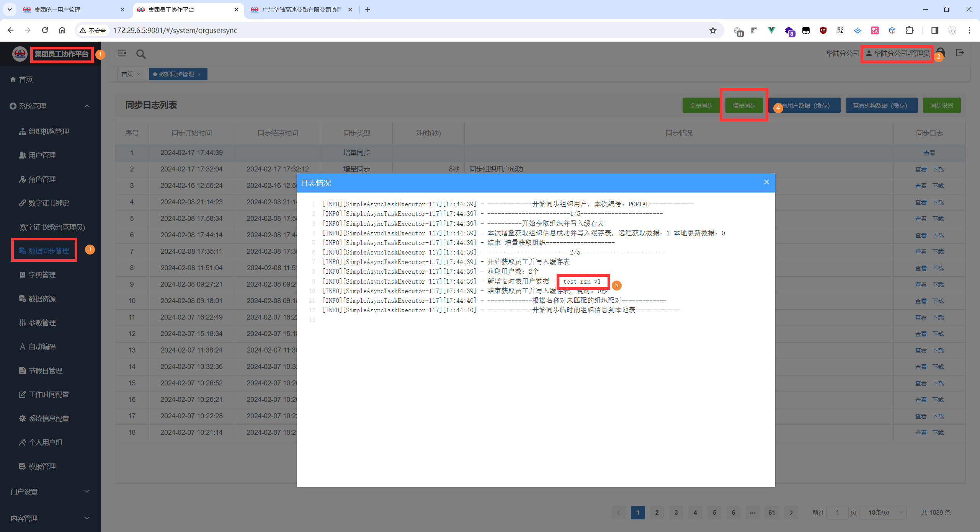Viewport: 980px width, 532px height.
Task: Open the browser extensions puzzle icon
Action: point(909,30)
